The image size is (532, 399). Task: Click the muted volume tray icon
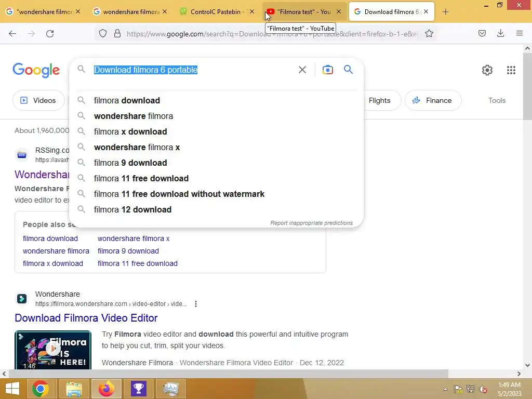pos(483,389)
